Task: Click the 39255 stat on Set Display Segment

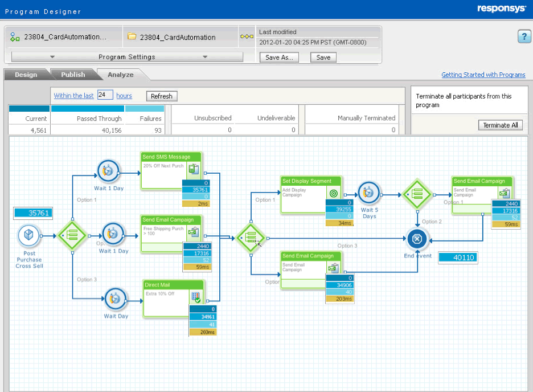Action: coord(339,210)
